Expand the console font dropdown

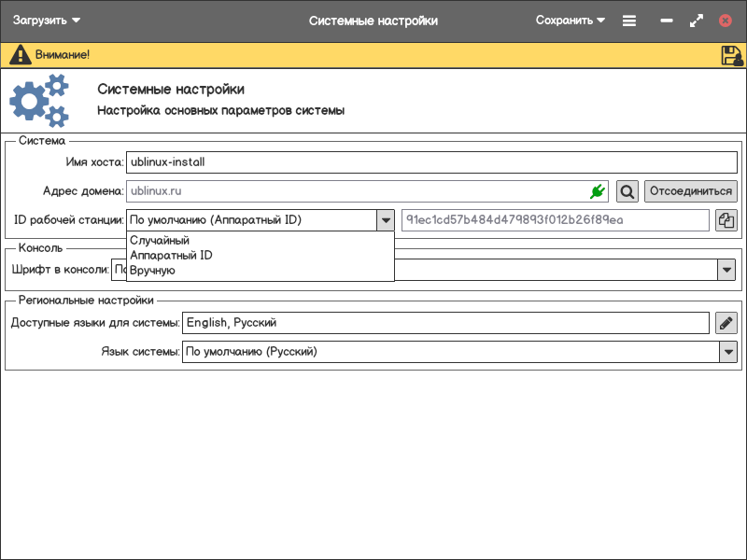[726, 270]
